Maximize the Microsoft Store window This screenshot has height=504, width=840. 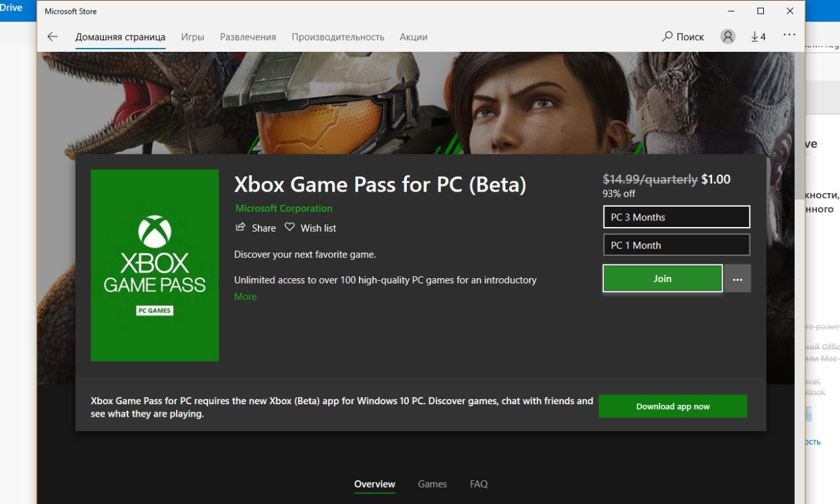click(x=761, y=11)
